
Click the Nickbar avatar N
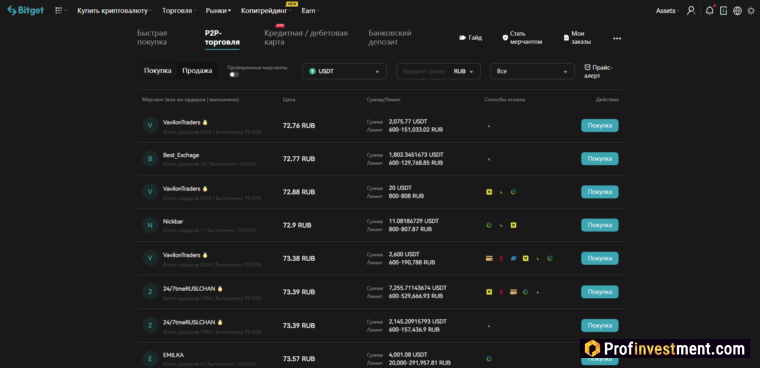point(150,225)
